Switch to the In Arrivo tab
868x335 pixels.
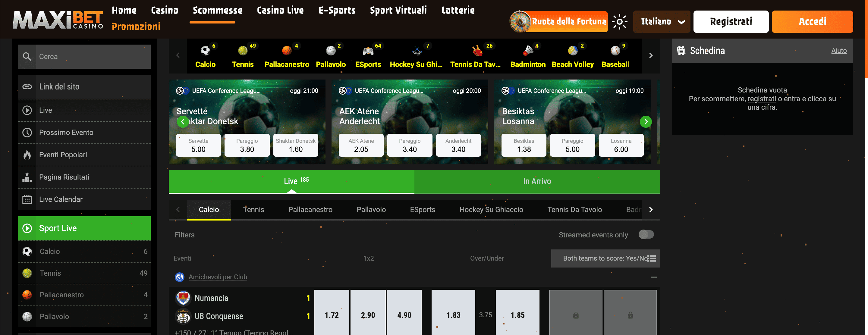pyautogui.click(x=536, y=181)
